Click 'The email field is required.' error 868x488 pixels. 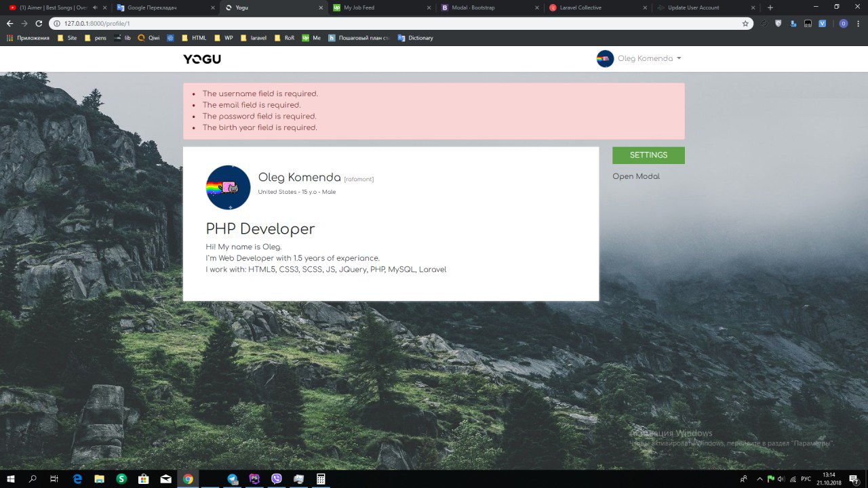(x=252, y=105)
